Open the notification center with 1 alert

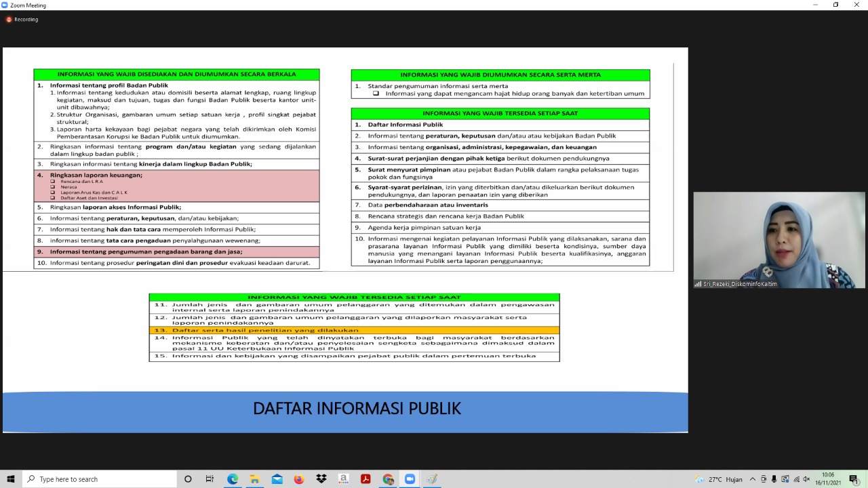(854, 479)
